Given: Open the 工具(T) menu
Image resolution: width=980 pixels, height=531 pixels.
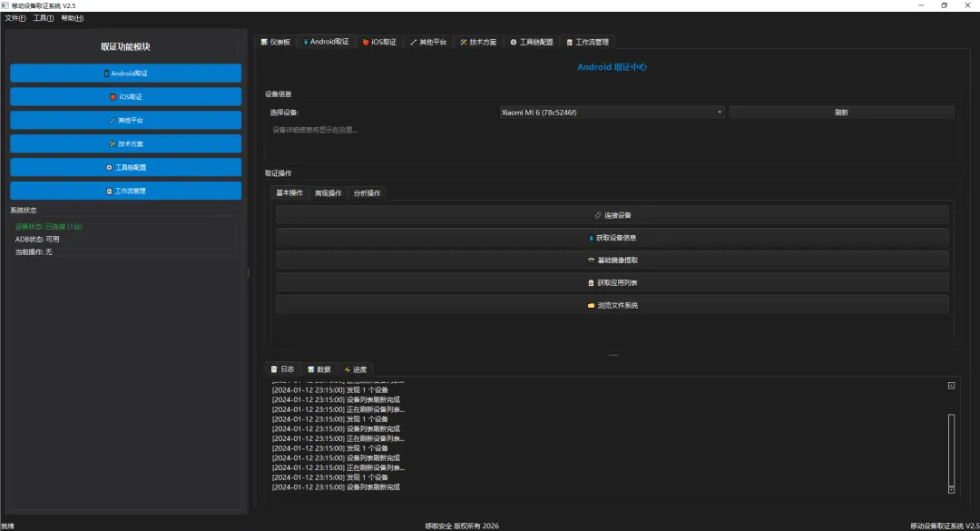Looking at the screenshot, I should point(44,18).
